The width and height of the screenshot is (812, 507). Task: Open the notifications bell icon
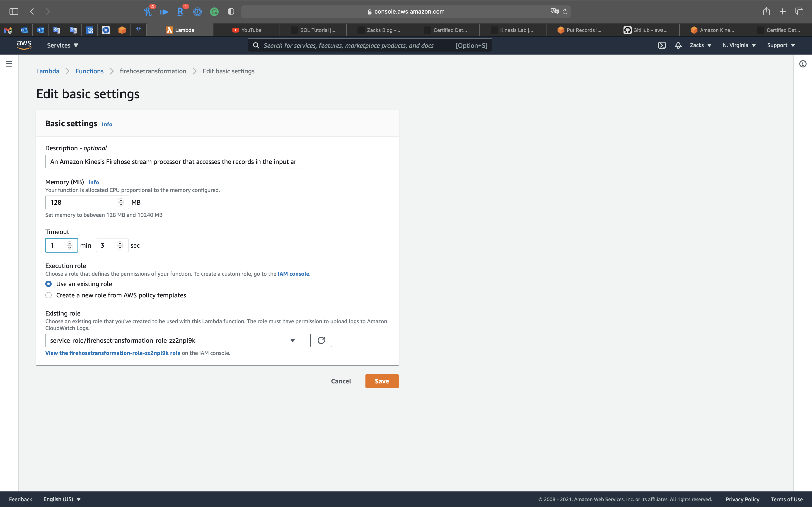tap(678, 45)
